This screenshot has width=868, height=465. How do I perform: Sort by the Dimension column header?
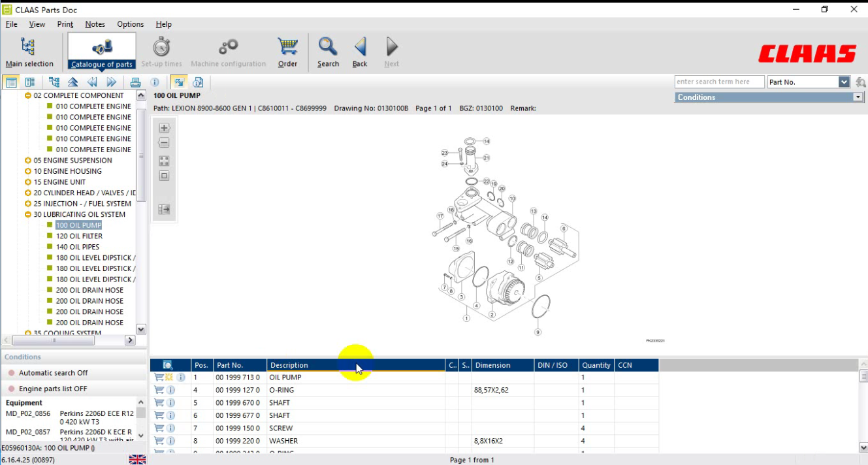pyautogui.click(x=503, y=365)
